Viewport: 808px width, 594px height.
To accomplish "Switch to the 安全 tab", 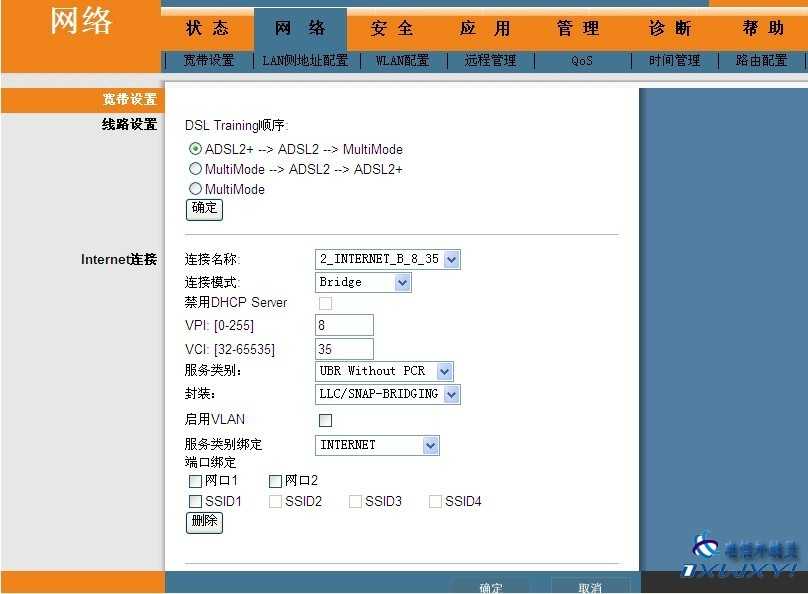I will point(392,28).
